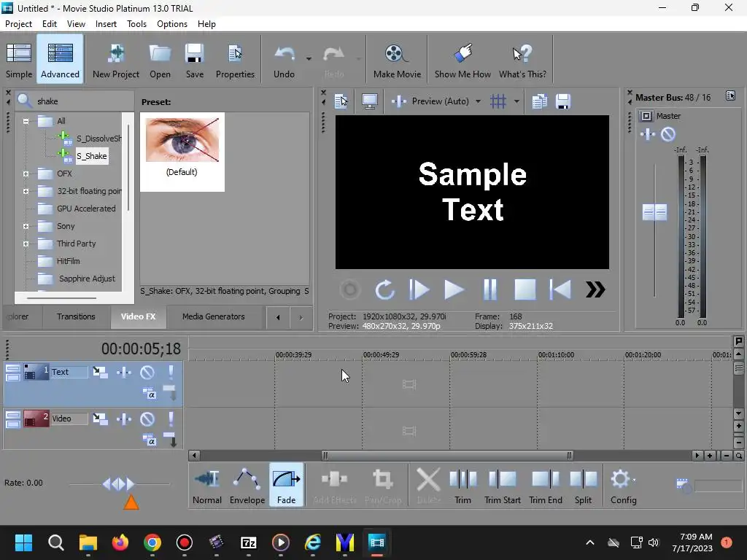Switch to Advanced mode
747x560 pixels.
tap(60, 60)
